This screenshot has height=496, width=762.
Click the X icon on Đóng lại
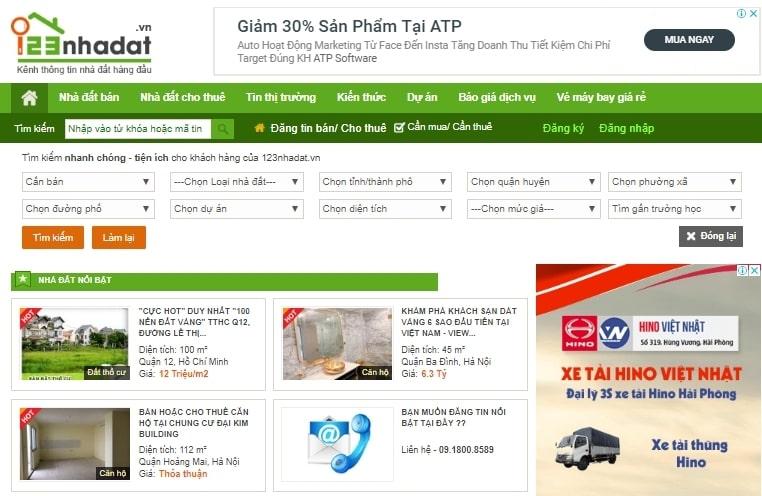click(691, 236)
